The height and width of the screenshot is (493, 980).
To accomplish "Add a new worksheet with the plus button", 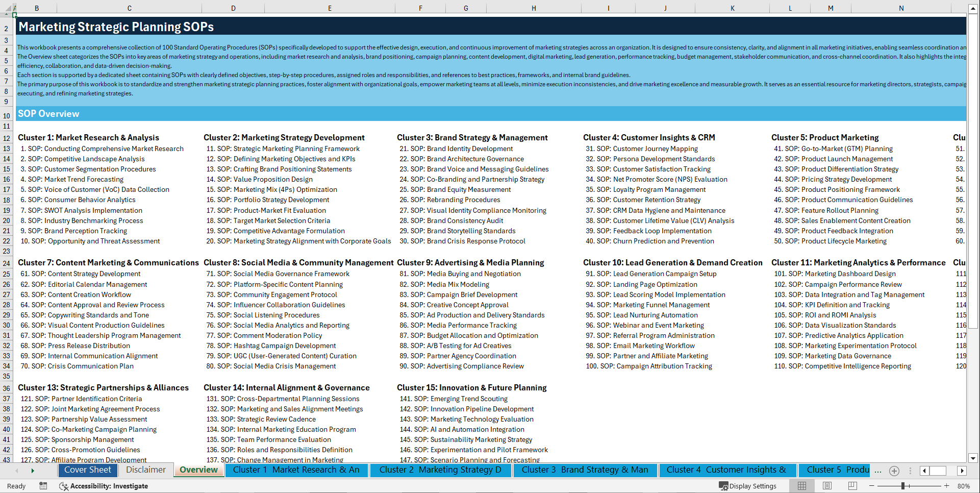I will (894, 471).
